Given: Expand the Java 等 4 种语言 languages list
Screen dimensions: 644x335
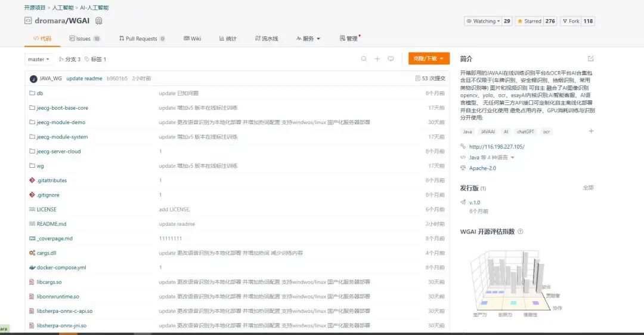Looking at the screenshot, I should click(491, 158).
